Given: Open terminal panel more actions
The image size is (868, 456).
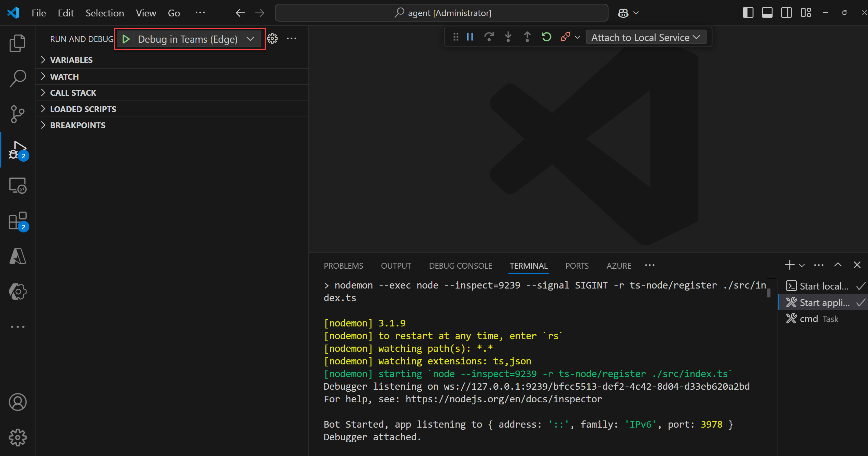Looking at the screenshot, I should [818, 265].
